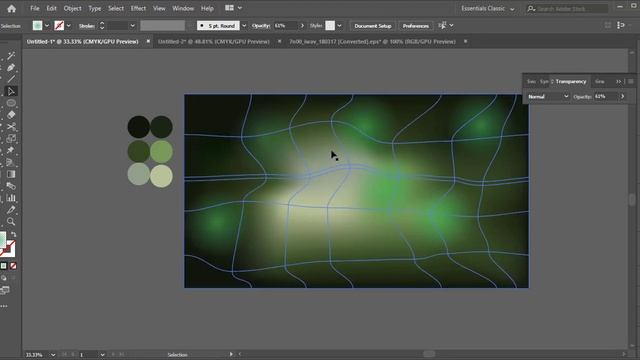The height and width of the screenshot is (360, 640).
Task: Expand hidden panel tabs with the double chevron
Action: 618,82
